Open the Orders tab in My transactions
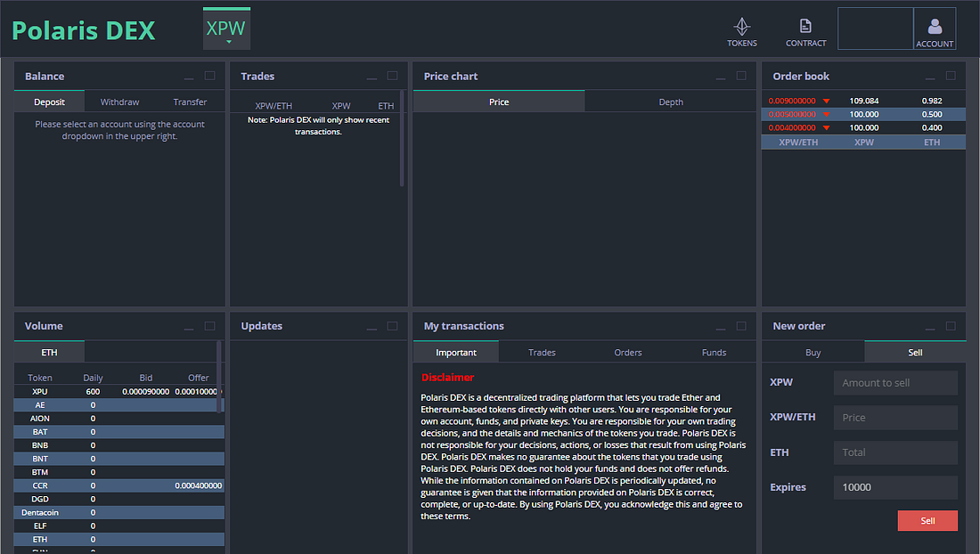 point(627,352)
